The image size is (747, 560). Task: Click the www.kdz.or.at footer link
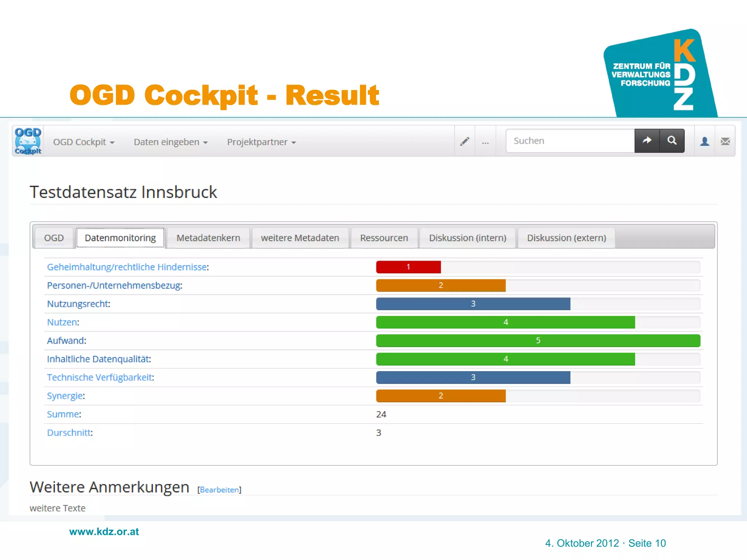pyautogui.click(x=104, y=532)
